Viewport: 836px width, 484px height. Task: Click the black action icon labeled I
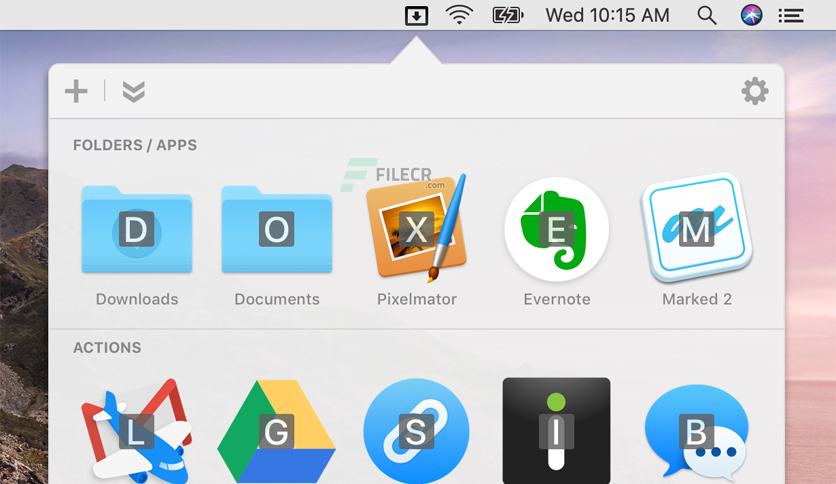[556, 431]
